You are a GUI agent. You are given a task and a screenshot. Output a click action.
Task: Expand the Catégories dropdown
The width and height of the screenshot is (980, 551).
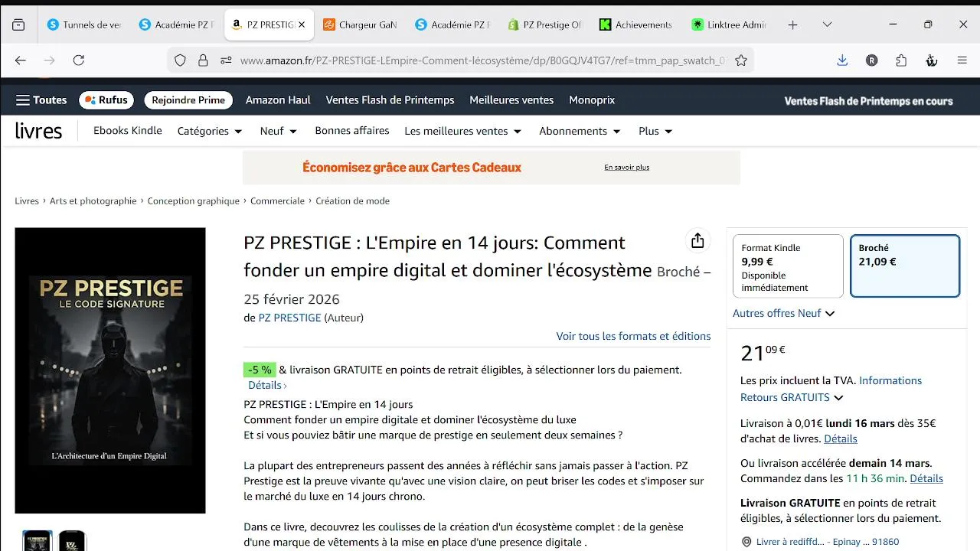(210, 131)
